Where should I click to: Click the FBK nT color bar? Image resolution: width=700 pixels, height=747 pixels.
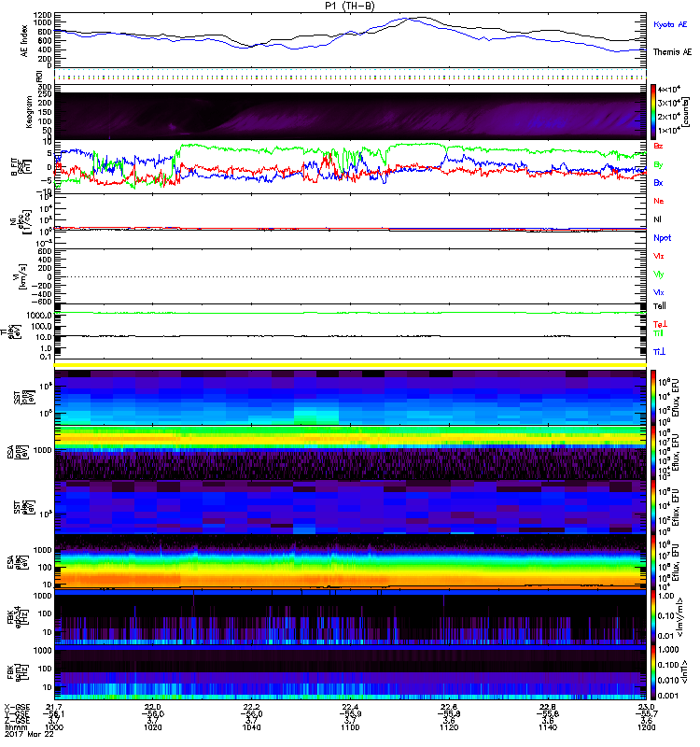click(653, 672)
